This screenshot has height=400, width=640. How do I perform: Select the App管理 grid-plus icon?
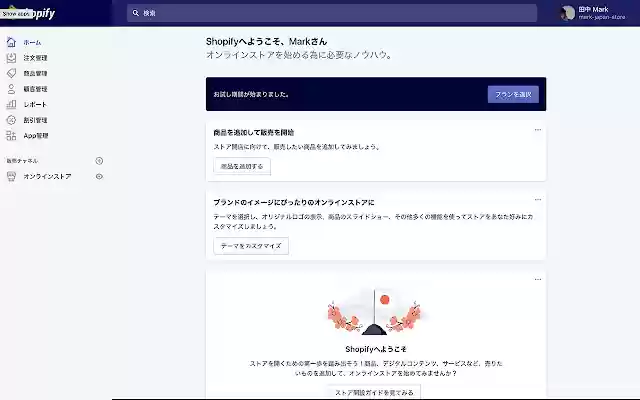click(11, 136)
